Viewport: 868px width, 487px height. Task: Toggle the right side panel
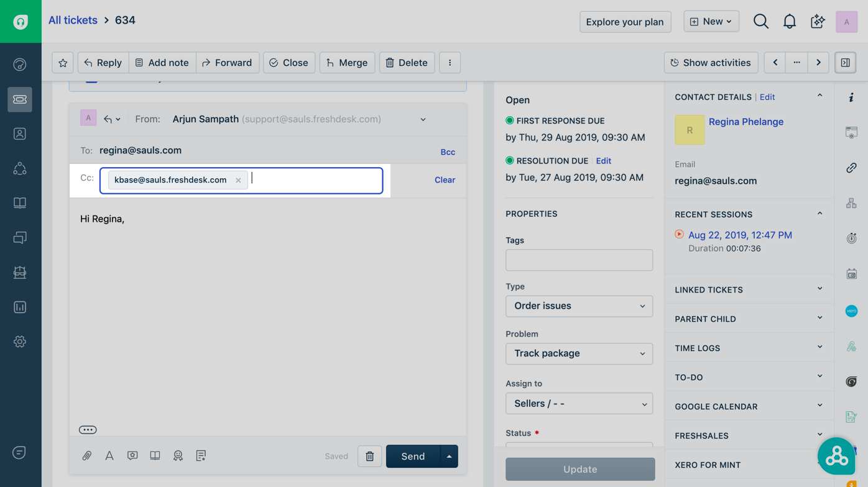(846, 63)
